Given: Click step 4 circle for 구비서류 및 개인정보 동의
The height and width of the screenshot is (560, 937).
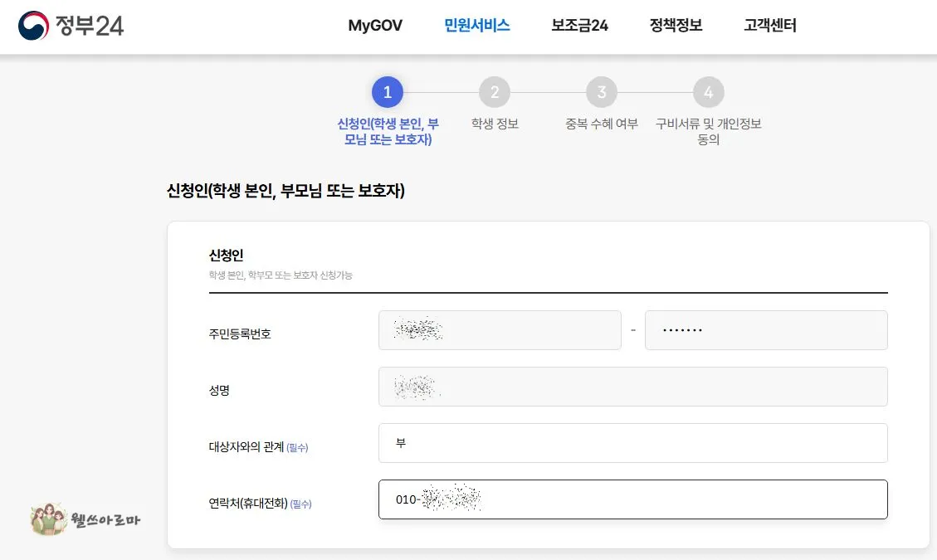Looking at the screenshot, I should [708, 92].
